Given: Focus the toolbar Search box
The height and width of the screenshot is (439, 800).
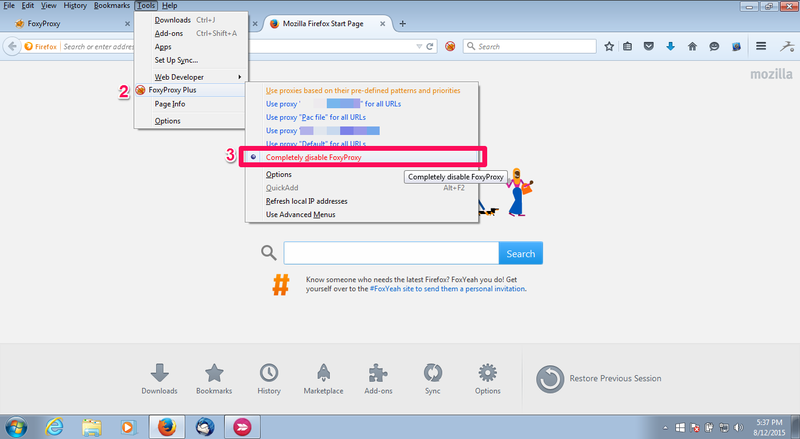Looking at the screenshot, I should point(530,46).
